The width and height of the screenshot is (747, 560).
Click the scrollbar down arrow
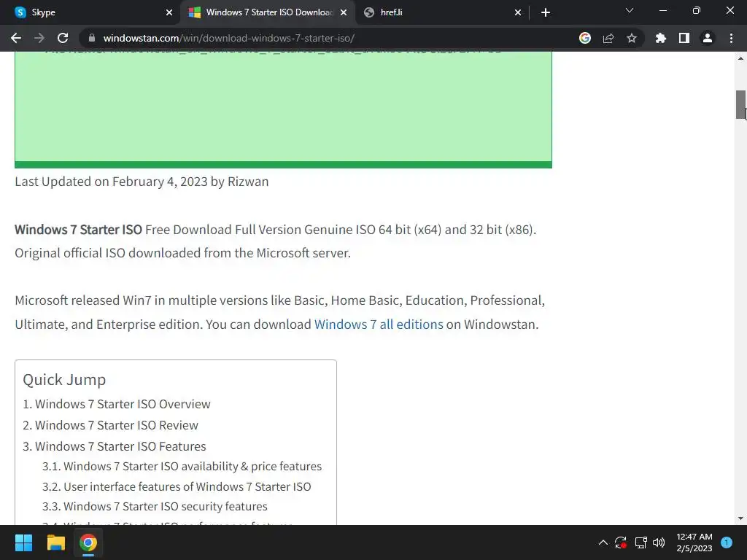(x=740, y=518)
